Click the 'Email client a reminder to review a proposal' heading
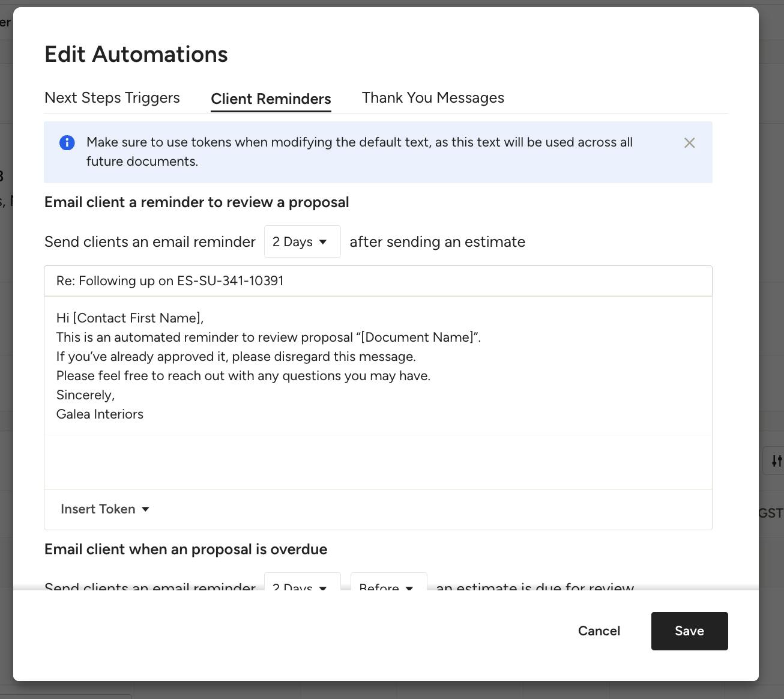This screenshot has height=699, width=784. coord(196,202)
